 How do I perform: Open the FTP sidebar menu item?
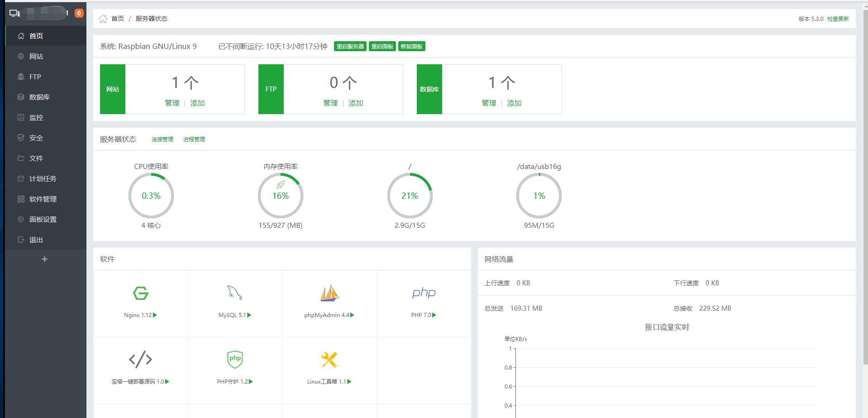(45, 77)
